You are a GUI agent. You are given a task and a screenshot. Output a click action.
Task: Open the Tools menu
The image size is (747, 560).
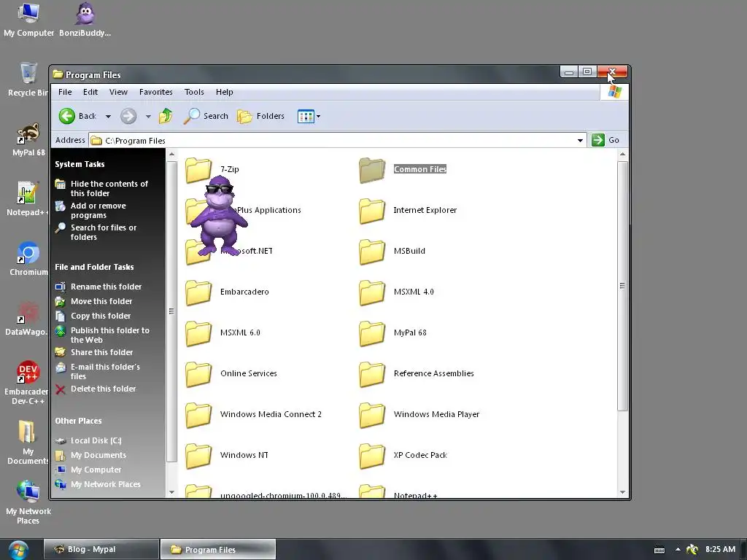tap(194, 92)
